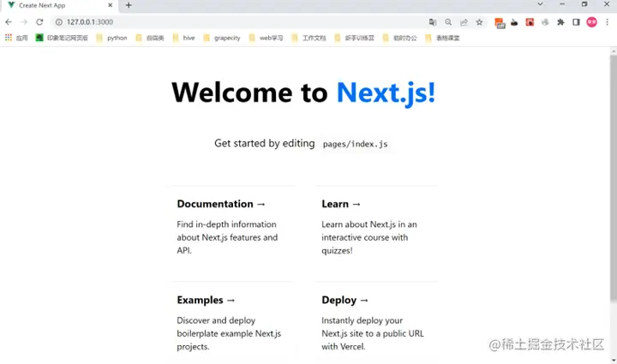
Task: Click 'interactive course with' description text
Action: click(x=365, y=237)
